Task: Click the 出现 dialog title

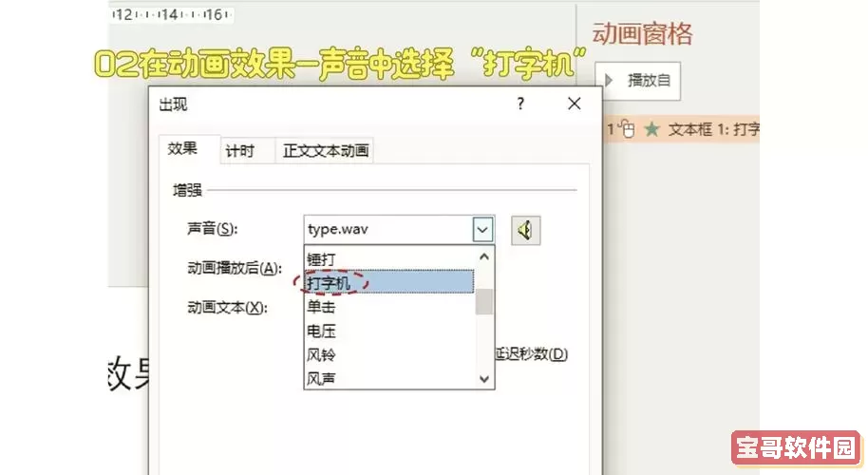Action: (x=173, y=104)
